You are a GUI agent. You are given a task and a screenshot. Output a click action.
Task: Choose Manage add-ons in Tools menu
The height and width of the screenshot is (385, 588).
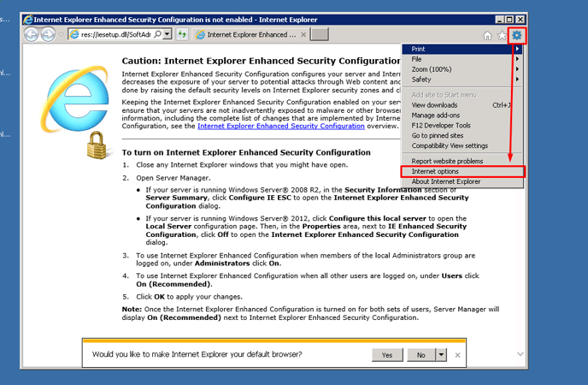point(434,115)
